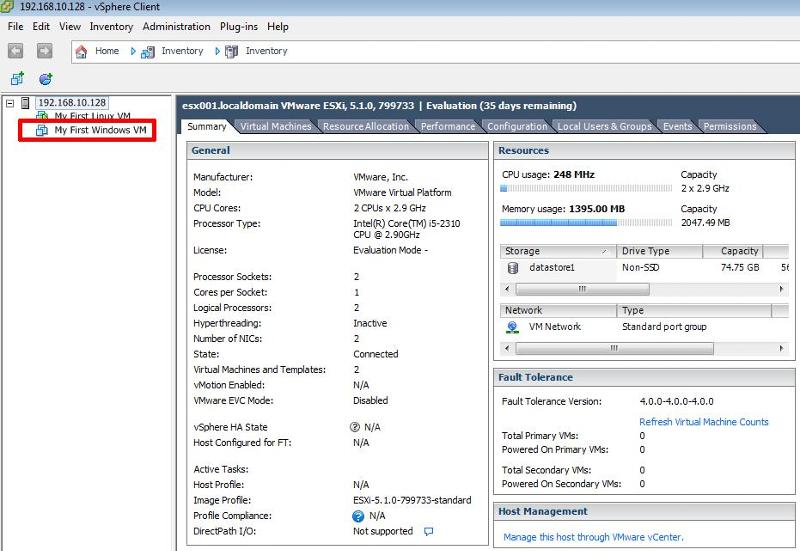The height and width of the screenshot is (551, 800).
Task: Click the Create New Virtual Machine toolbar icon
Action: (x=17, y=79)
